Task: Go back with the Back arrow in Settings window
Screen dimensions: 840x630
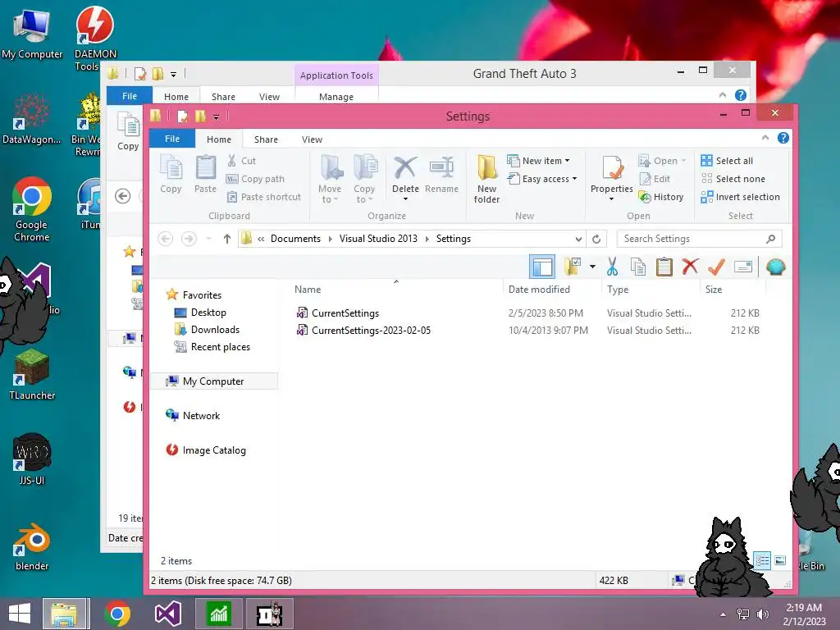Action: pyautogui.click(x=166, y=239)
